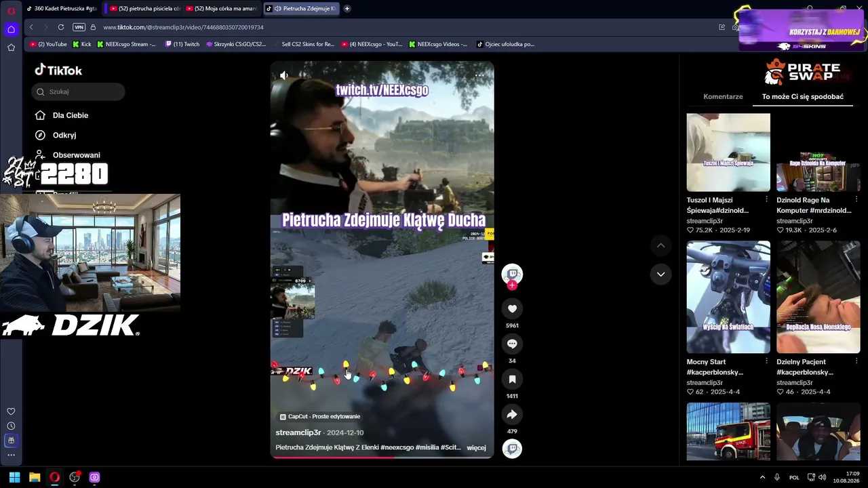Go back with browser back arrow
The image size is (868, 488).
(x=31, y=27)
